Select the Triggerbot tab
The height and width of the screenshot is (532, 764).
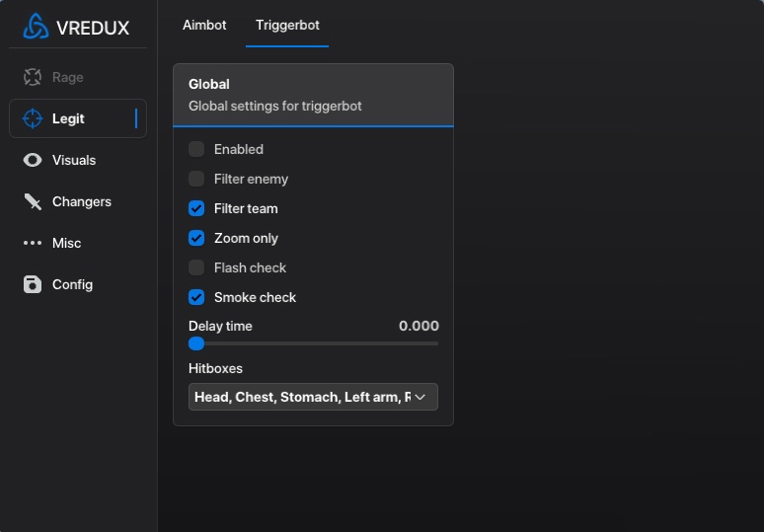coord(287,25)
